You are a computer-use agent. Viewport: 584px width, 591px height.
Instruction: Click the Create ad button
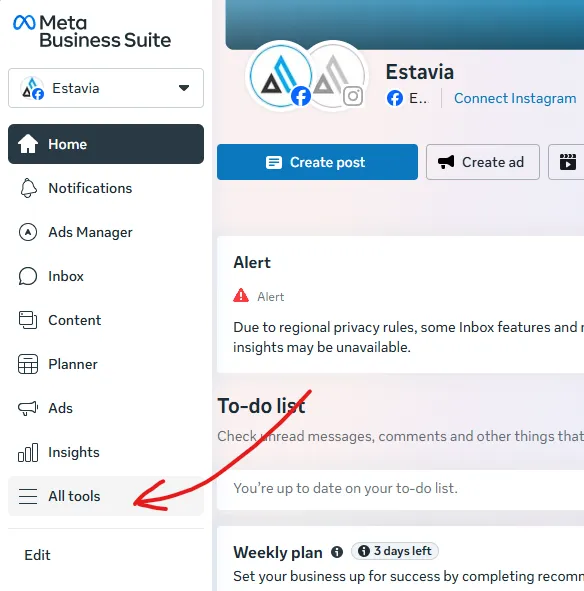pyautogui.click(x=483, y=162)
